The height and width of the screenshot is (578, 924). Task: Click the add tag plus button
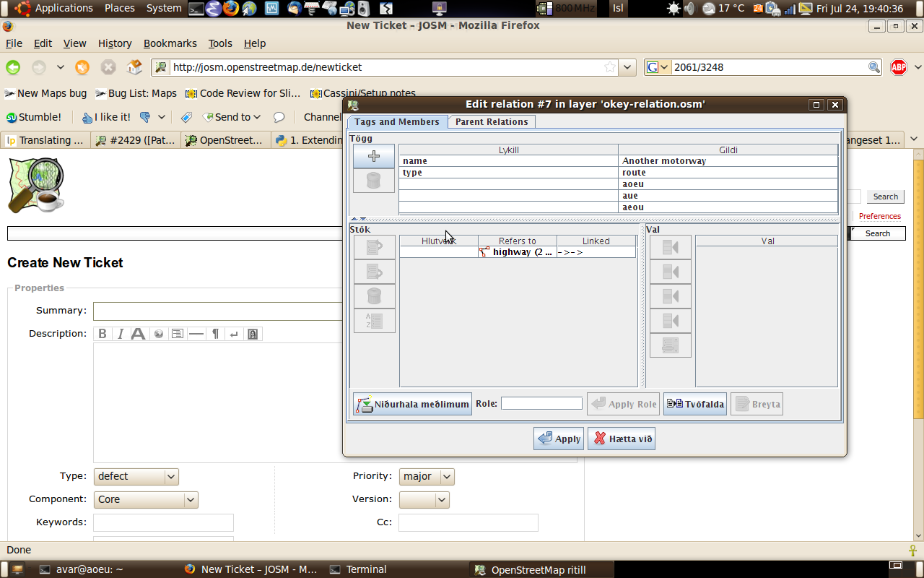point(374,156)
